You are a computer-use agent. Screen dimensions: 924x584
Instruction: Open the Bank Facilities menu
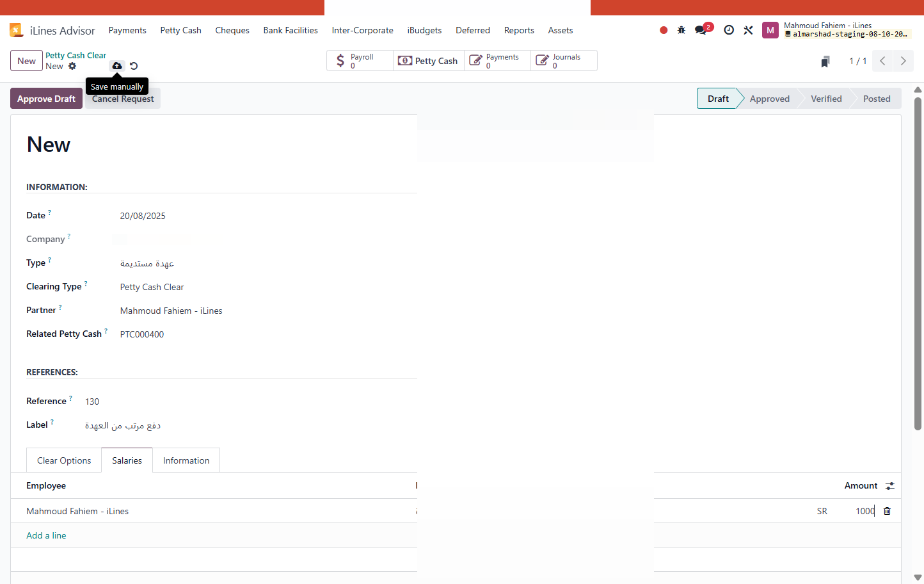[291, 30]
